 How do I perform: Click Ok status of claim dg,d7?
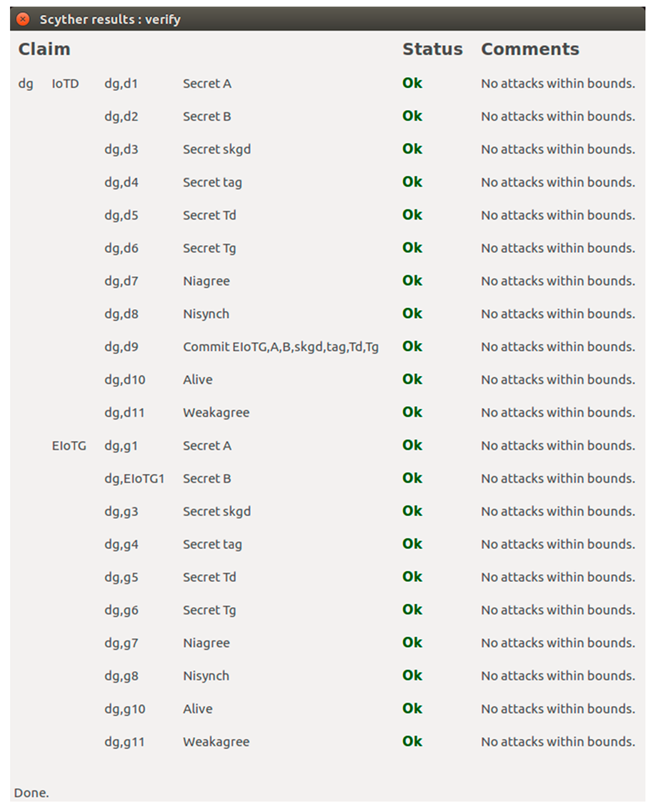[x=412, y=281]
